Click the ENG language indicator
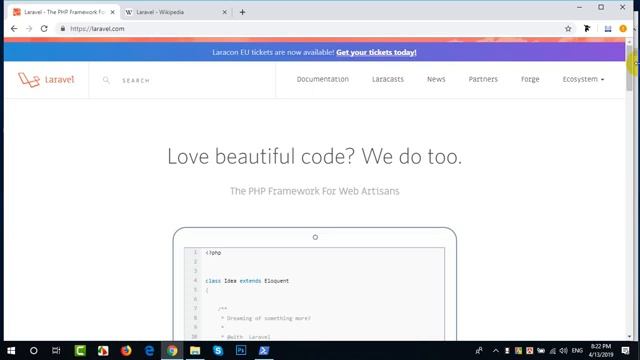Viewport: 640px width, 360px height. pyautogui.click(x=577, y=351)
